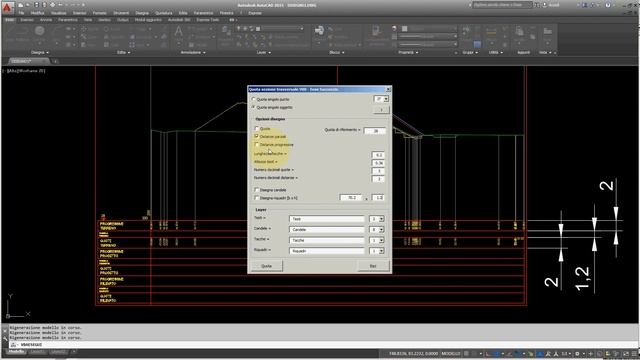Click the Vista panel icon

(x=547, y=31)
